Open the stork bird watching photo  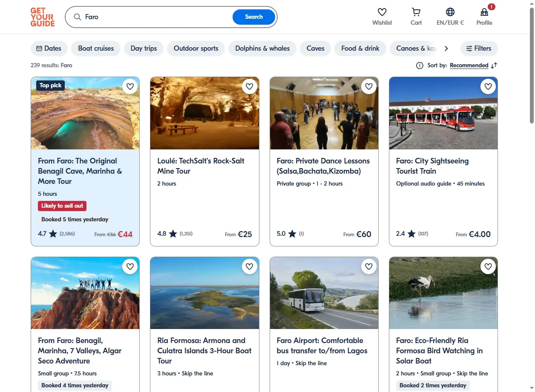[443, 293]
